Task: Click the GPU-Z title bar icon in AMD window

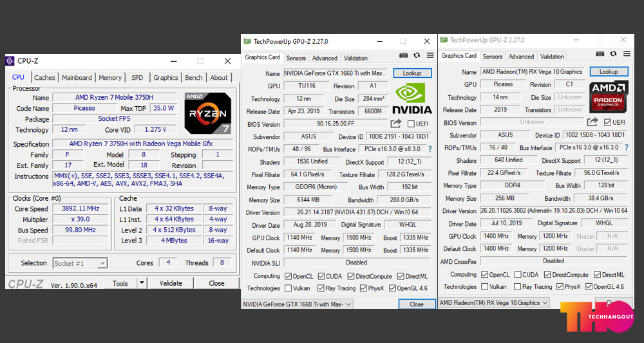Action: pos(444,40)
